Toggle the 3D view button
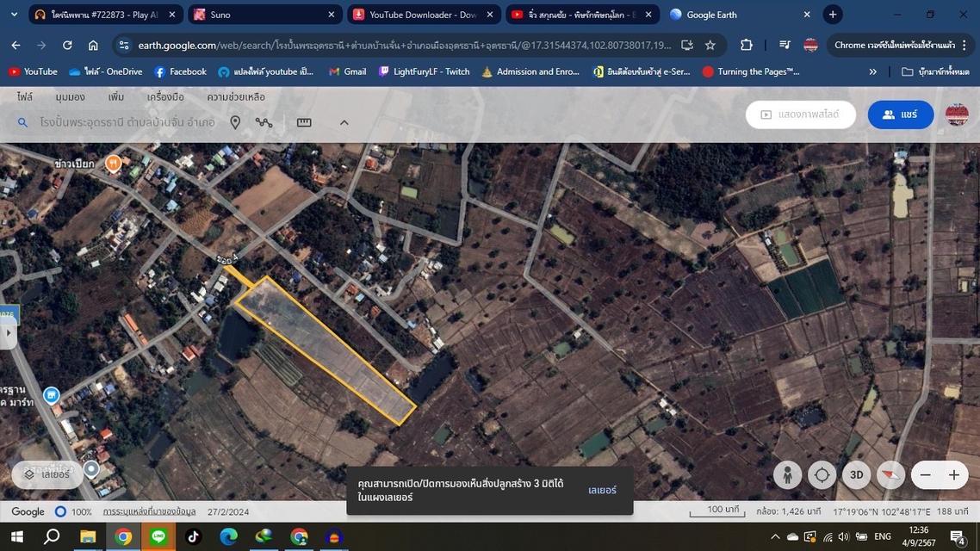 click(x=856, y=474)
